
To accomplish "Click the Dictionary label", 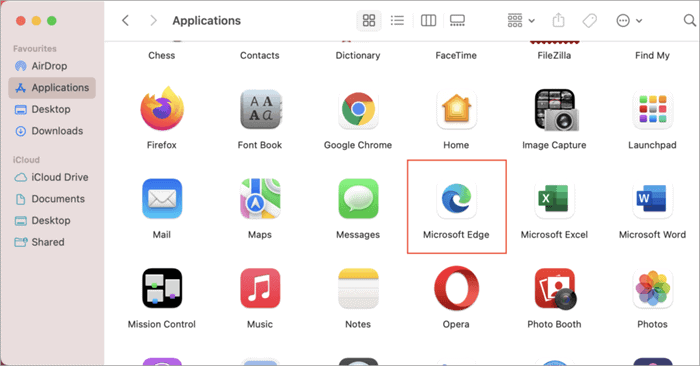I will (358, 55).
